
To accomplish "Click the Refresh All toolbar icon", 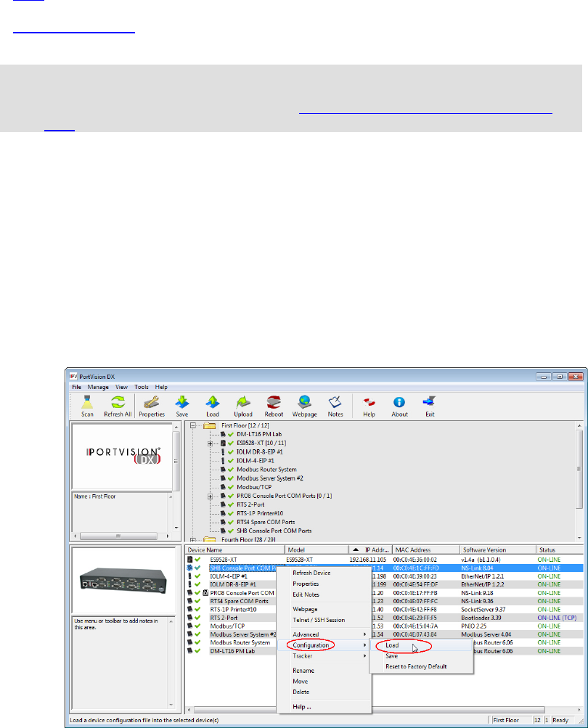I will point(118,406).
